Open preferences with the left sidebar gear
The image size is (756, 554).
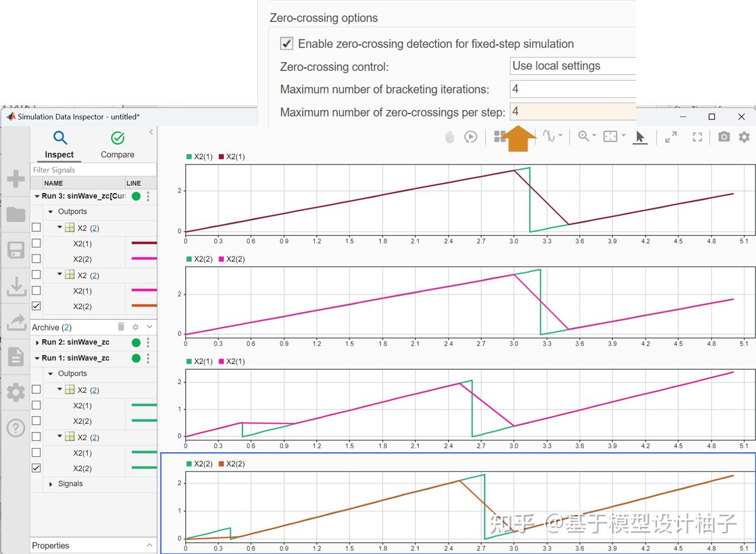15,392
